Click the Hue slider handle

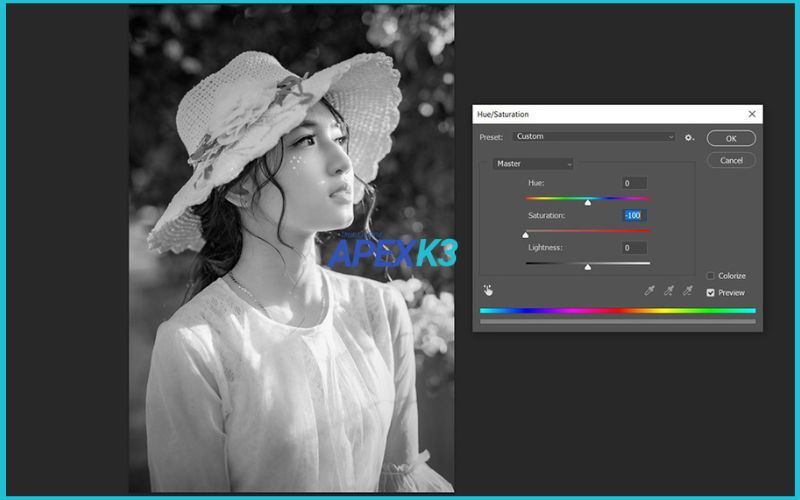(x=588, y=202)
